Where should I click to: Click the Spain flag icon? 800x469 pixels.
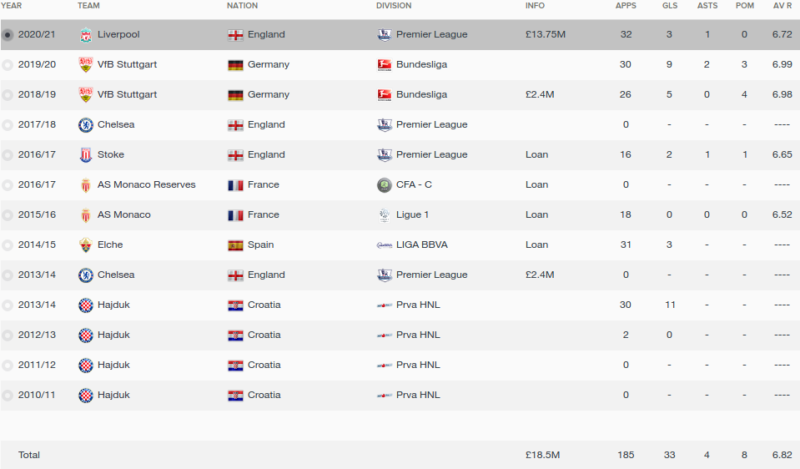[235, 245]
